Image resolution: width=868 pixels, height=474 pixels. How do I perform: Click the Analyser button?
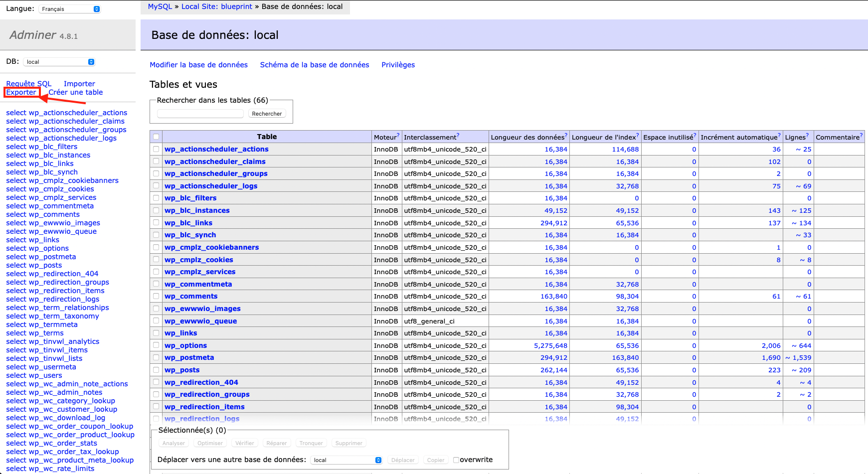174,443
